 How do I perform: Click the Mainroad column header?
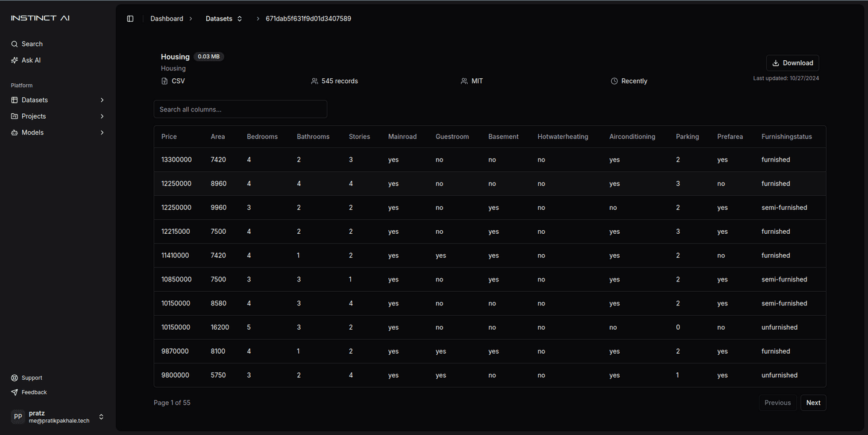pos(402,137)
